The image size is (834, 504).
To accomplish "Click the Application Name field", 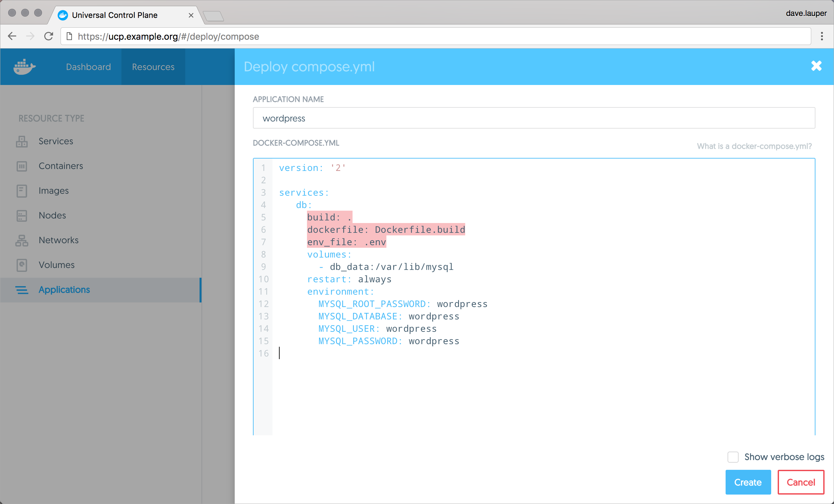I will 534,118.
